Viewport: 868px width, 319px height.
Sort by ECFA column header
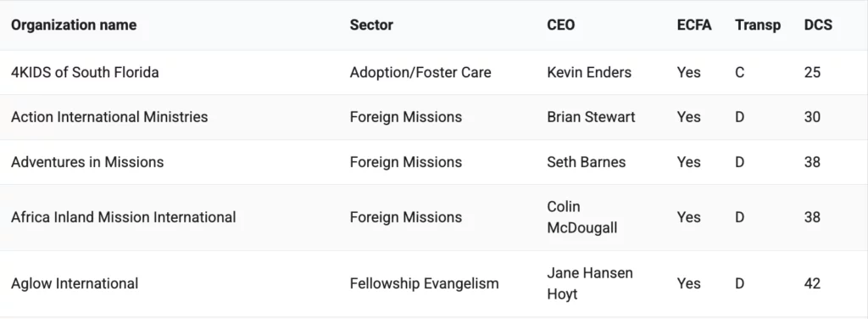tap(694, 25)
